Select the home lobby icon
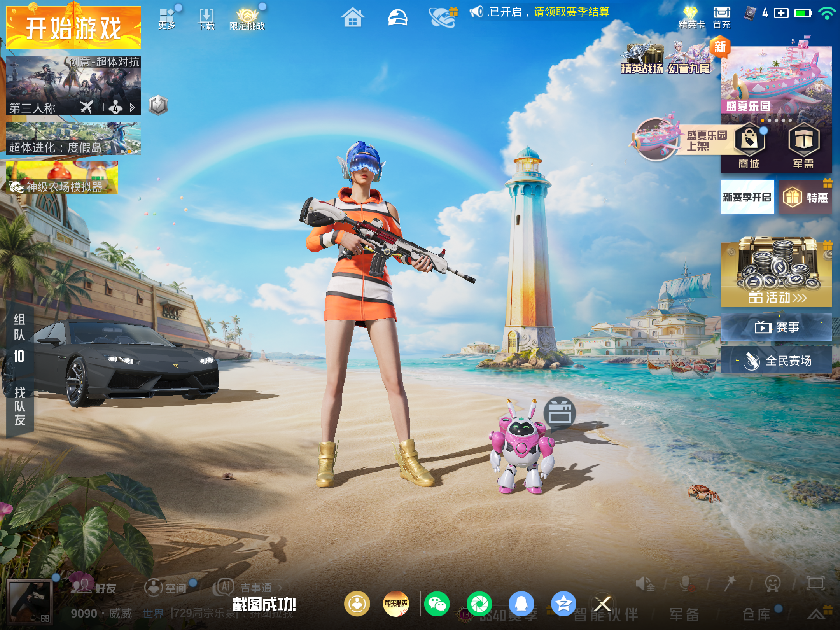 coord(352,17)
